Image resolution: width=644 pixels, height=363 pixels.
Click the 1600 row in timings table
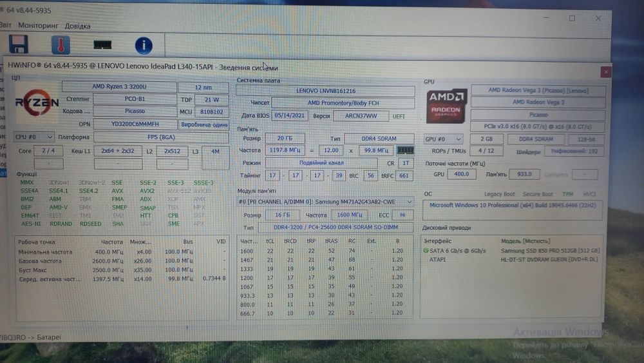click(x=325, y=251)
